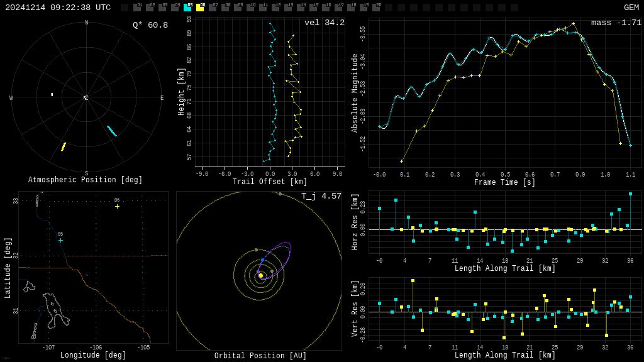The width and height of the screenshot is (644, 362).
Task: Select the camera 20 indicator box
Action: pyautogui.click(x=376, y=8)
